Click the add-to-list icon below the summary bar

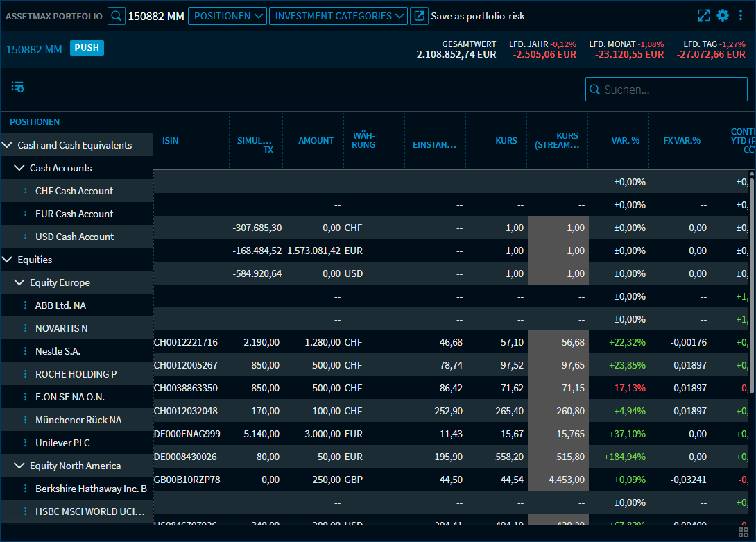(17, 87)
